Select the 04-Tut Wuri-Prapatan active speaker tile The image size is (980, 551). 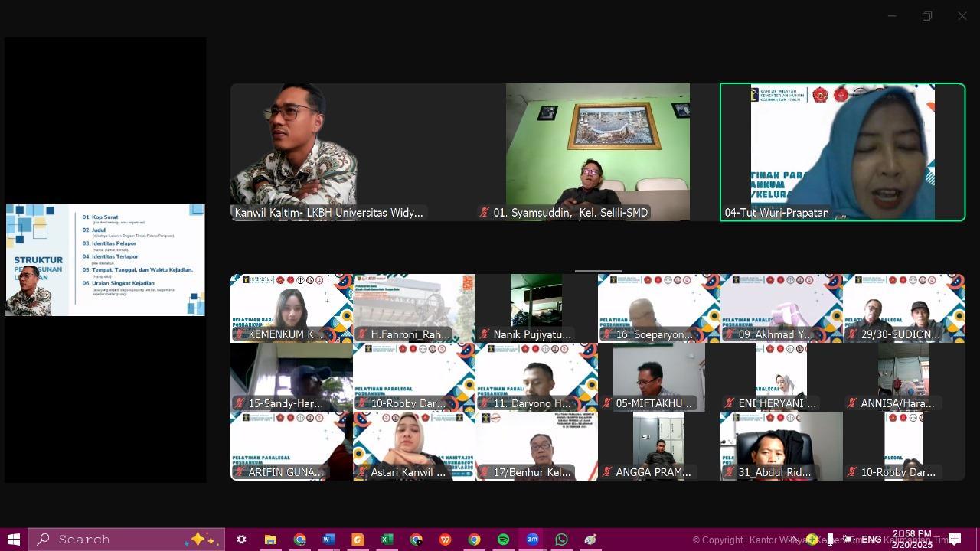(x=843, y=152)
